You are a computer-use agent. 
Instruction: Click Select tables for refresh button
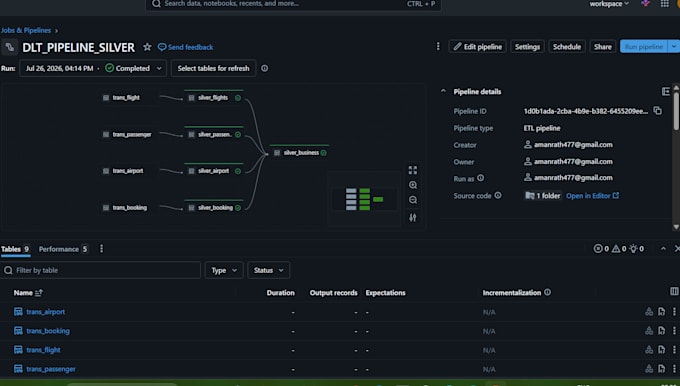point(213,69)
